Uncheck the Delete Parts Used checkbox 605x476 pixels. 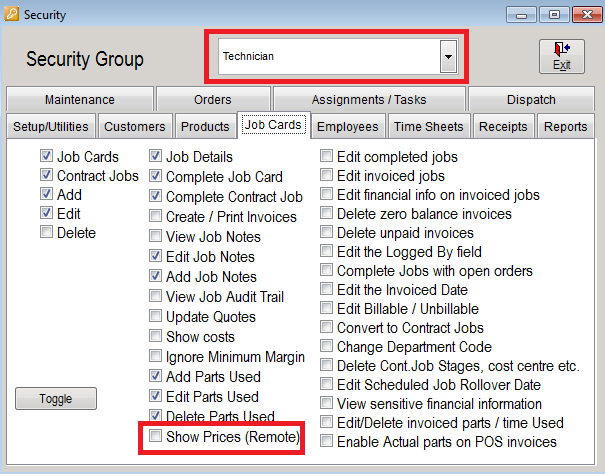coord(155,415)
